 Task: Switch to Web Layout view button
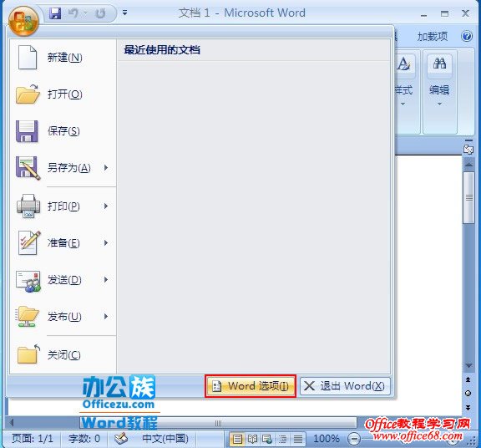coord(267,439)
